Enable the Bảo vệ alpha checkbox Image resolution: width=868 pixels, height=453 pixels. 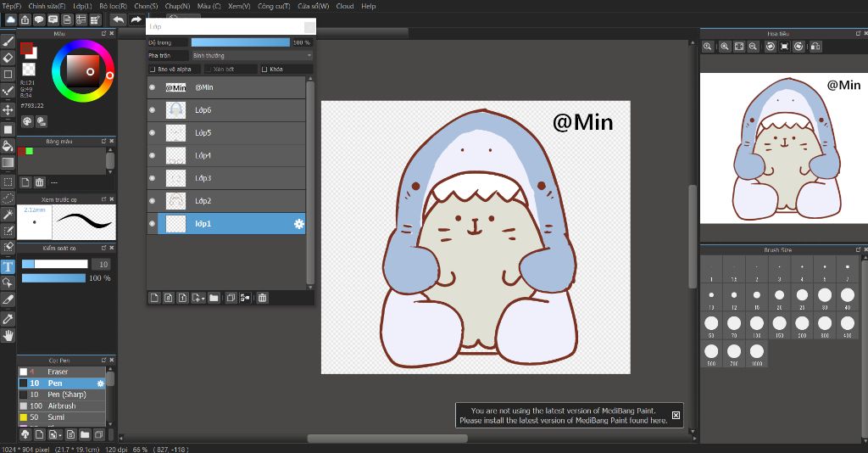pos(153,70)
